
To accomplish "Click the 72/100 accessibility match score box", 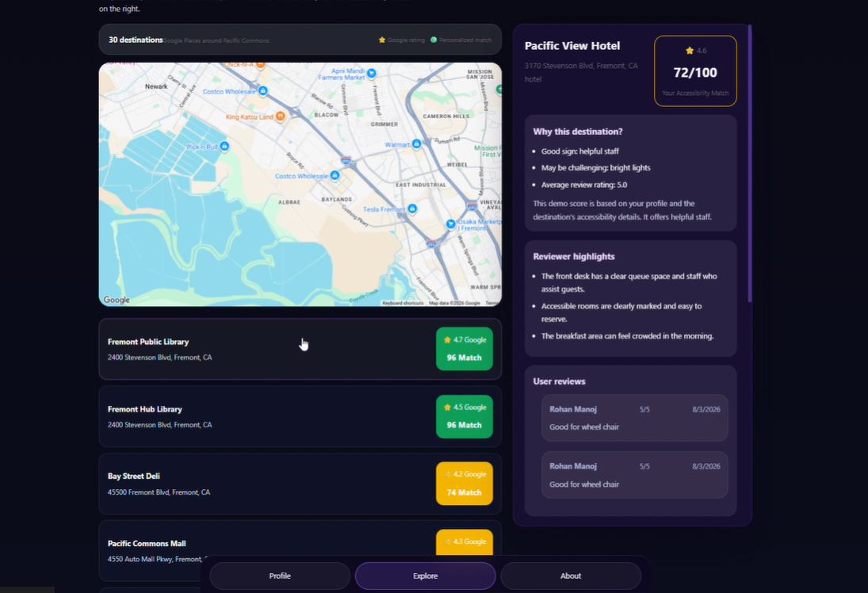I will tap(695, 71).
